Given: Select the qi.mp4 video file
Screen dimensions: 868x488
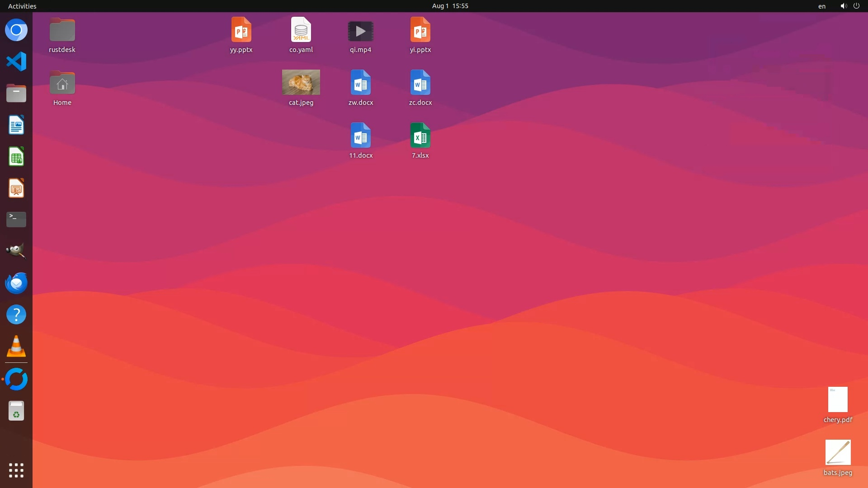Looking at the screenshot, I should [360, 31].
